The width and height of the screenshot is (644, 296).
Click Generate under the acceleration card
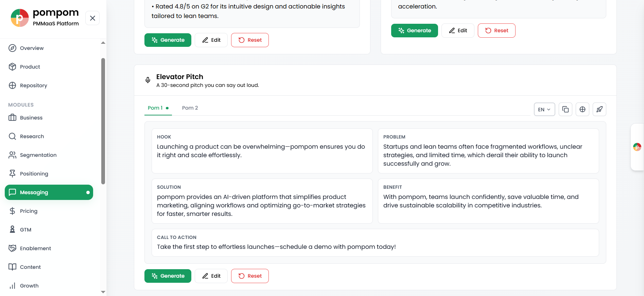point(415,31)
